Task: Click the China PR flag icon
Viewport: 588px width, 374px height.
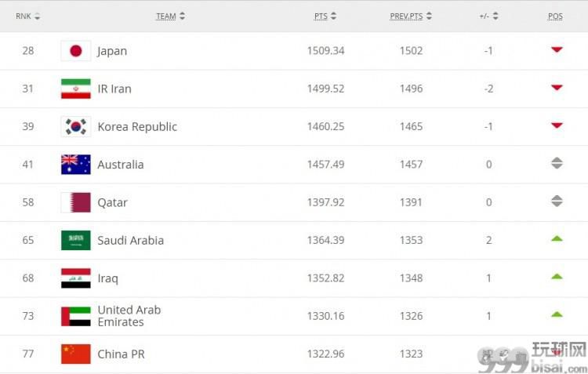Action: (x=76, y=354)
